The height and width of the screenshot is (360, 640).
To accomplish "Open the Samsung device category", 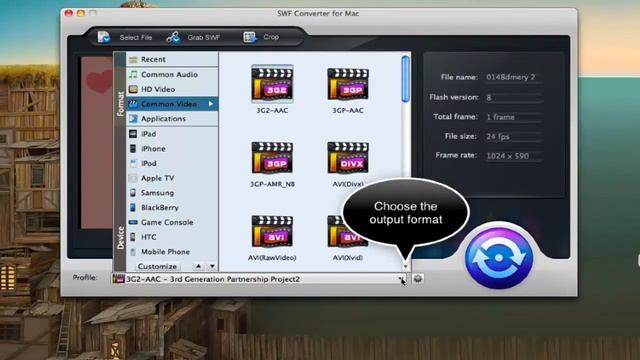I will 172,193.
